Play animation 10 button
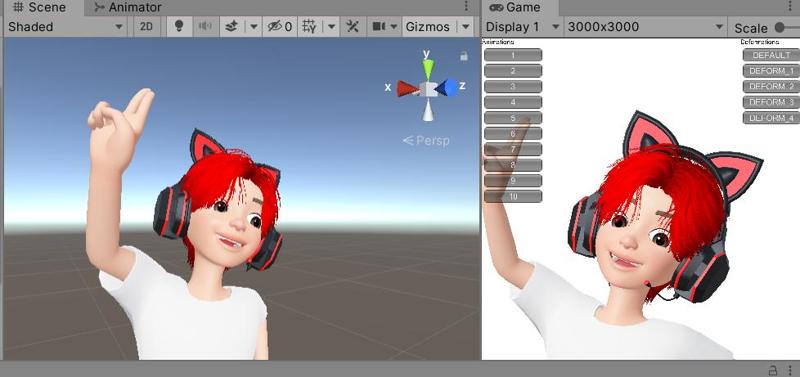Viewport: 800px width, 377px height. click(513, 196)
